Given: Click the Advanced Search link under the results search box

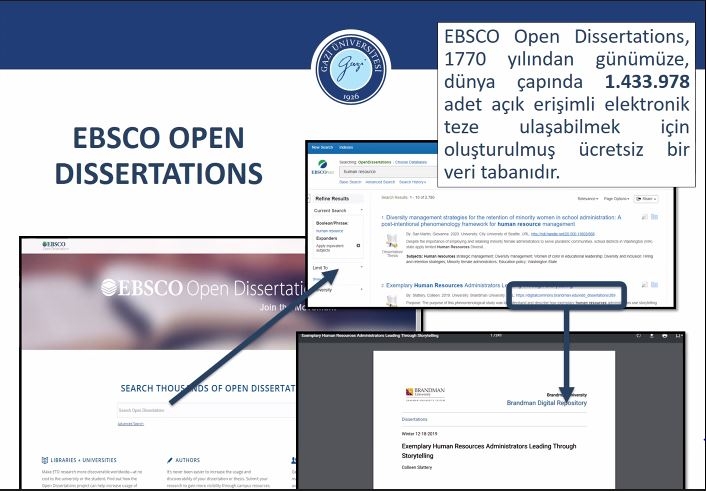Looking at the screenshot, I should click(x=380, y=182).
